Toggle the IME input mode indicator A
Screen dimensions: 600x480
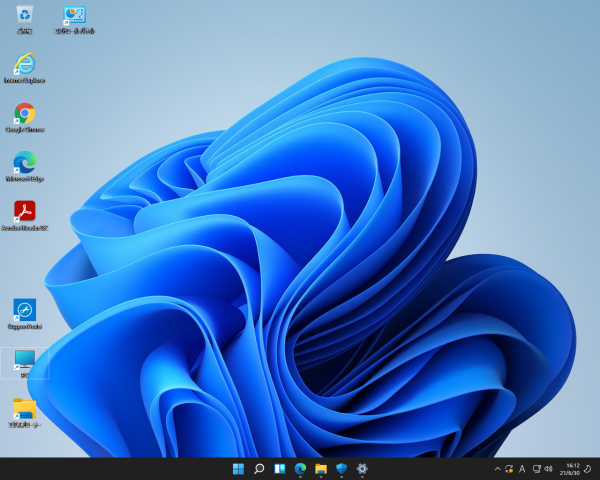tap(522, 469)
